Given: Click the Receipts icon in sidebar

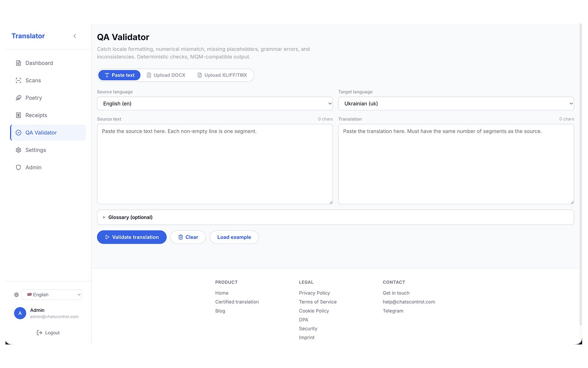Looking at the screenshot, I should coord(18,115).
